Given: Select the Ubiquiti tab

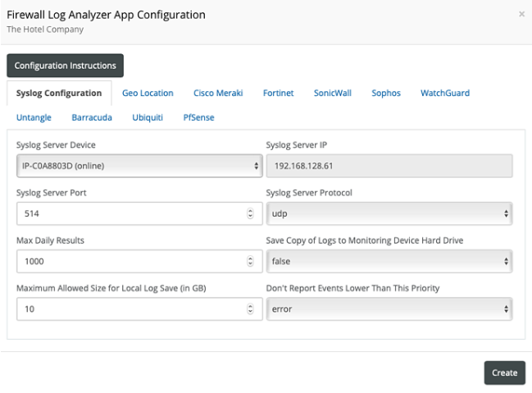Looking at the screenshot, I should [148, 117].
